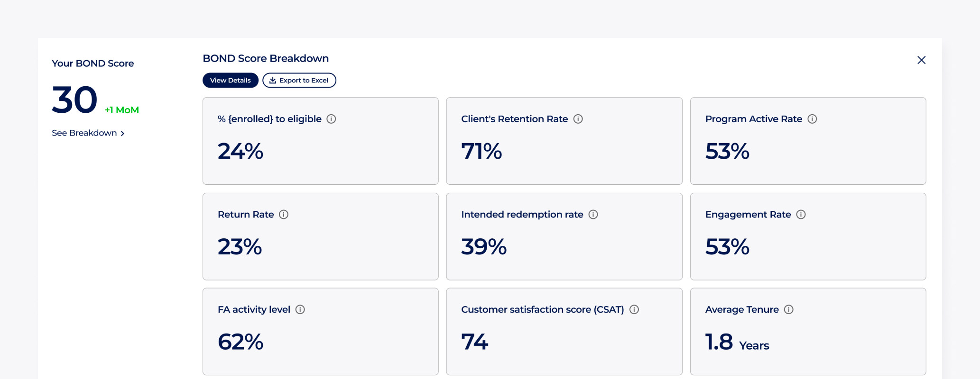Click the Engagement Rate info icon

point(801,215)
